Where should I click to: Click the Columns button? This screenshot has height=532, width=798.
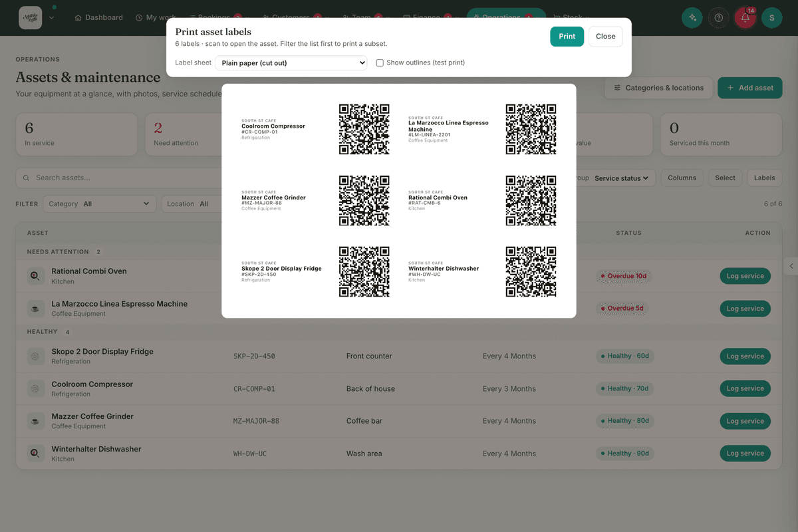[682, 178]
